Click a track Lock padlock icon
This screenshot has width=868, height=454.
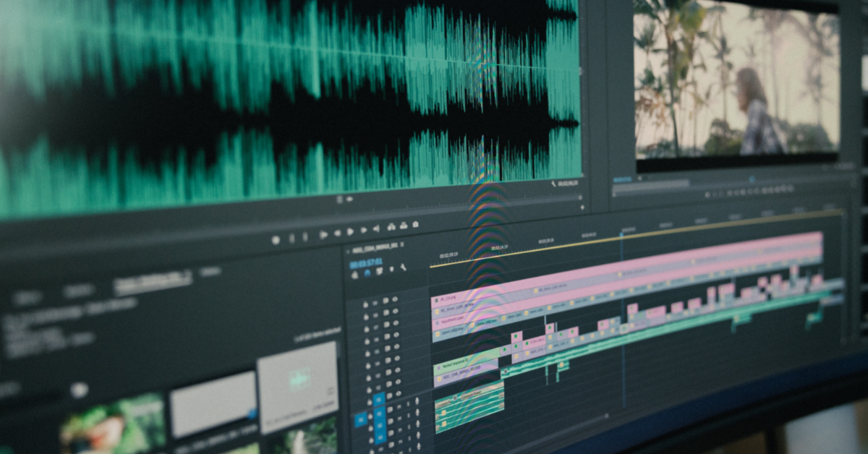pos(365,304)
